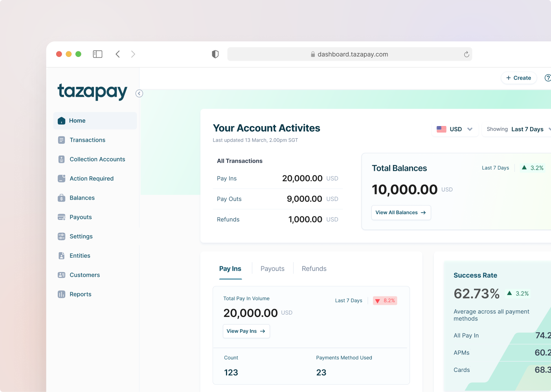Click the dashboard.tazapay.com address bar
This screenshot has width=551, height=392.
(349, 54)
